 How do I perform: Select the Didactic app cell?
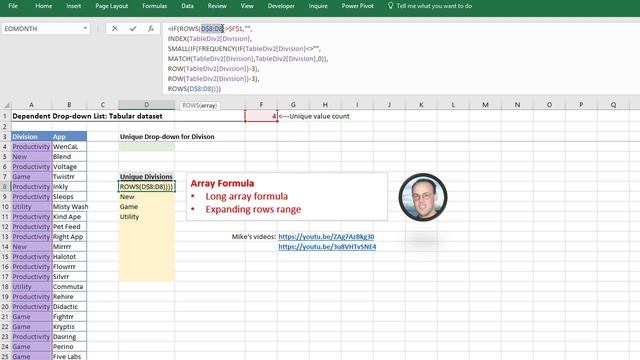tap(69, 307)
